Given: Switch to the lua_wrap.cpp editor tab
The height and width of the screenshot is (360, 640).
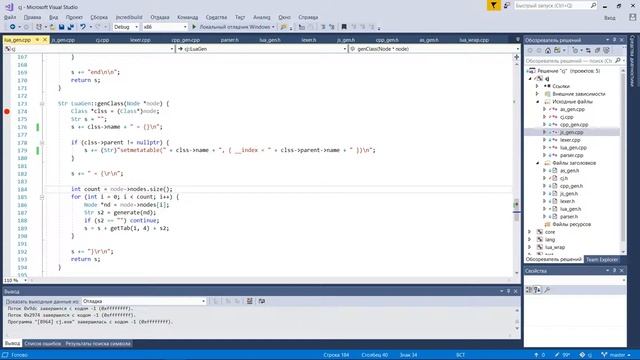Looking at the screenshot, I should coord(474,40).
